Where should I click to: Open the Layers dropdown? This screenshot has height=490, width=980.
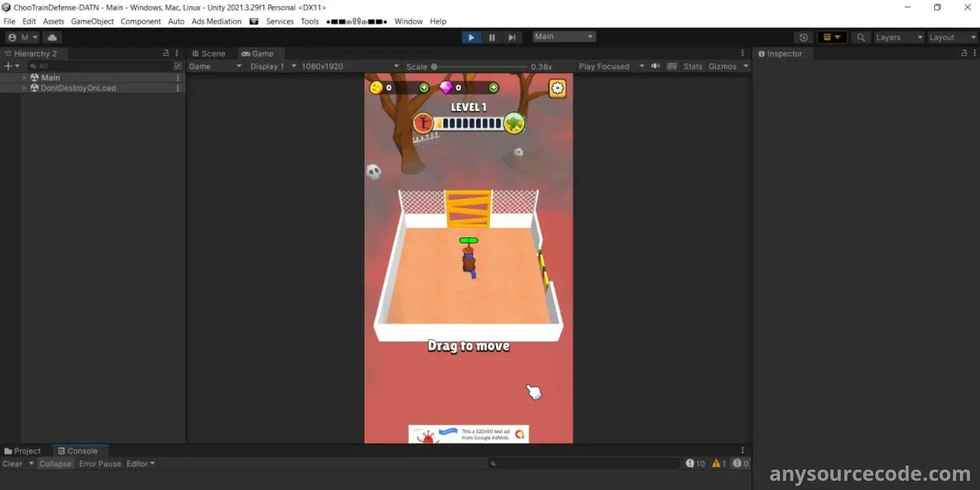pos(898,37)
